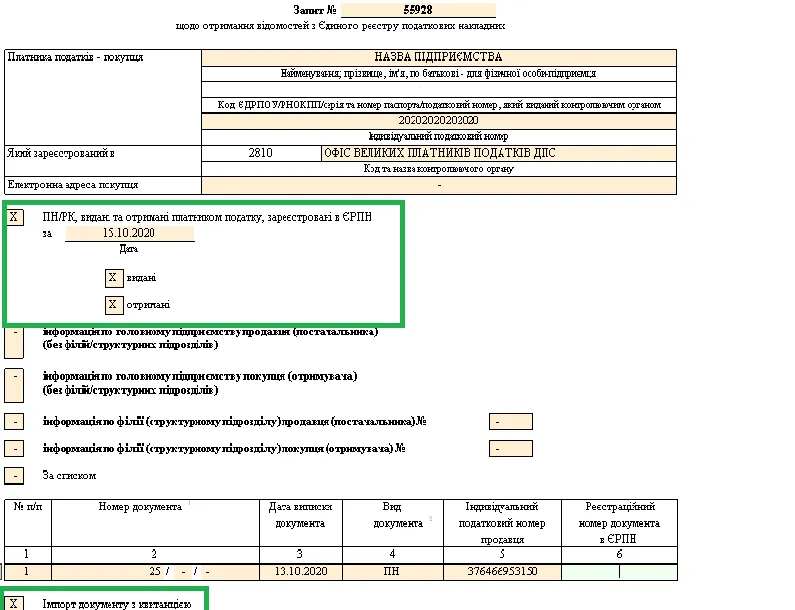This screenshot has width=795, height=610.
Task: Check buyer main enterprise information box
Action: click(x=14, y=385)
